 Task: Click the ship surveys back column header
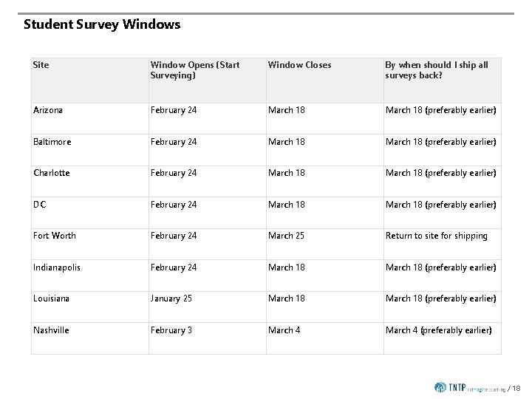437,70
